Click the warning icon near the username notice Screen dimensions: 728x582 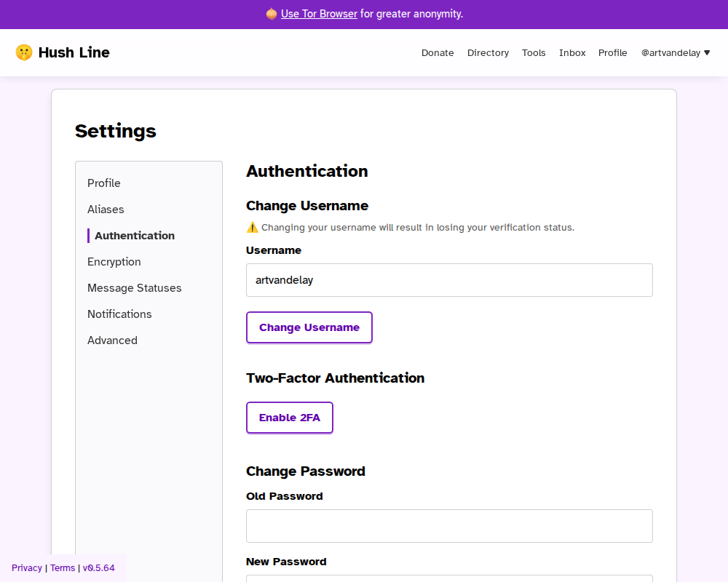tap(252, 227)
